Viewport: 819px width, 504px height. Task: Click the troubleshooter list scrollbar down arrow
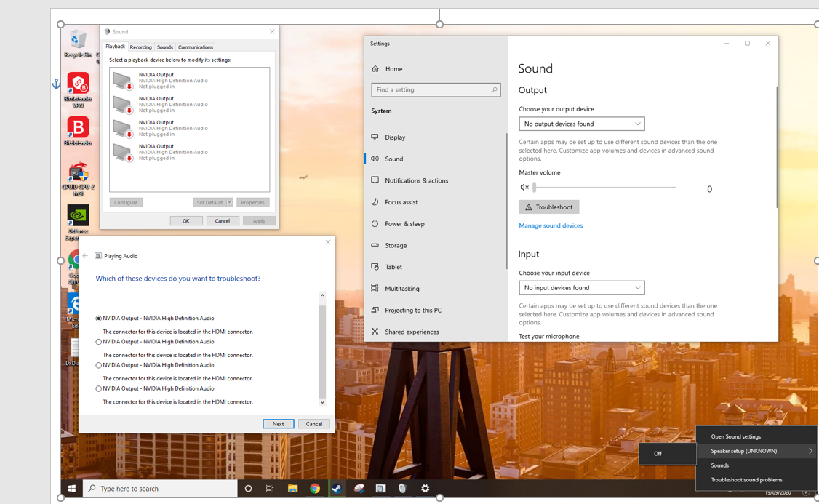click(322, 402)
